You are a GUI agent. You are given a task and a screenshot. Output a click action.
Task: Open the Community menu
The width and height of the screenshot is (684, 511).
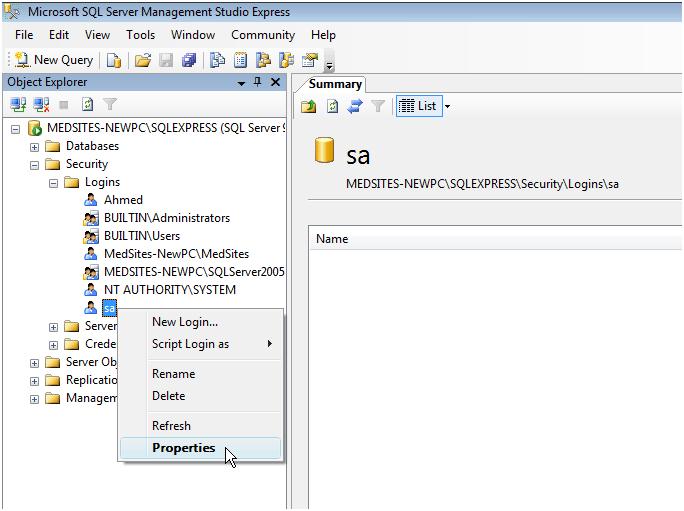pos(263,35)
